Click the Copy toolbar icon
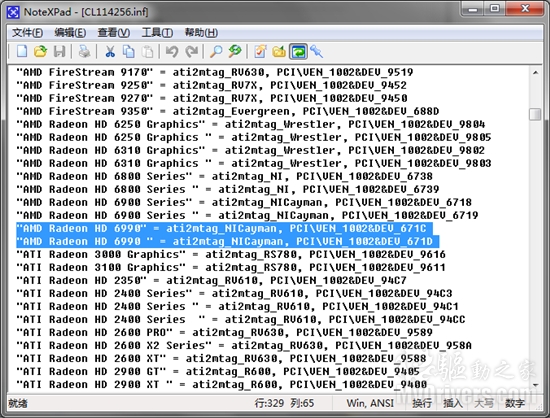 tap(128, 52)
